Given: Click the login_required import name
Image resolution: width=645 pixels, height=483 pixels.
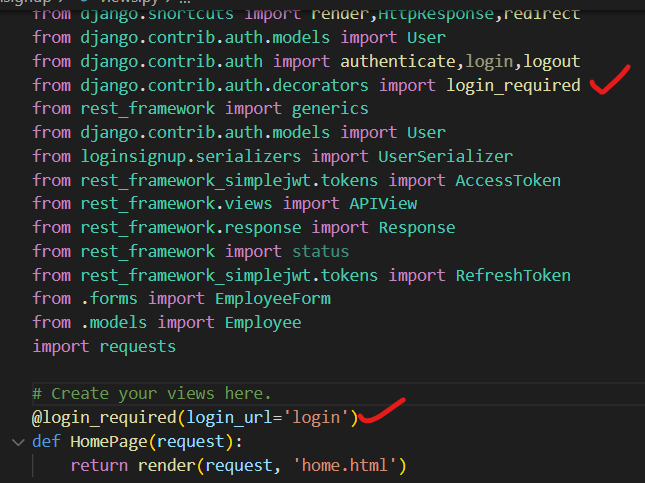Looking at the screenshot, I should point(513,85).
